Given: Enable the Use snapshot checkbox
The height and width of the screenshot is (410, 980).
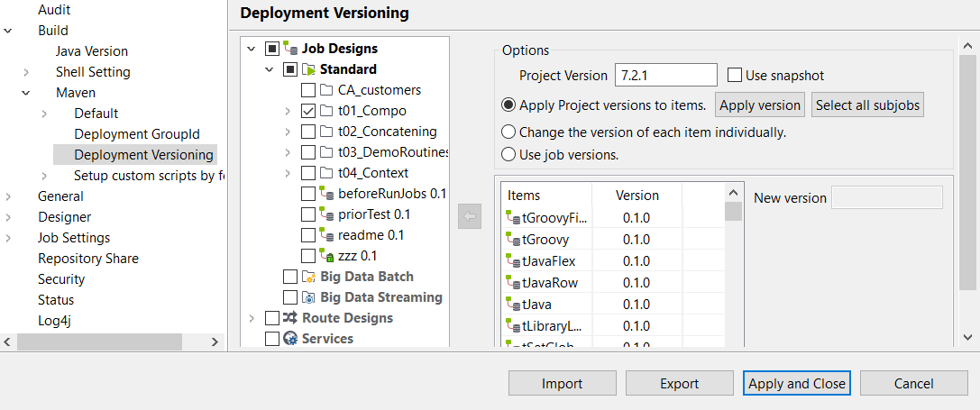Looking at the screenshot, I should [x=735, y=76].
